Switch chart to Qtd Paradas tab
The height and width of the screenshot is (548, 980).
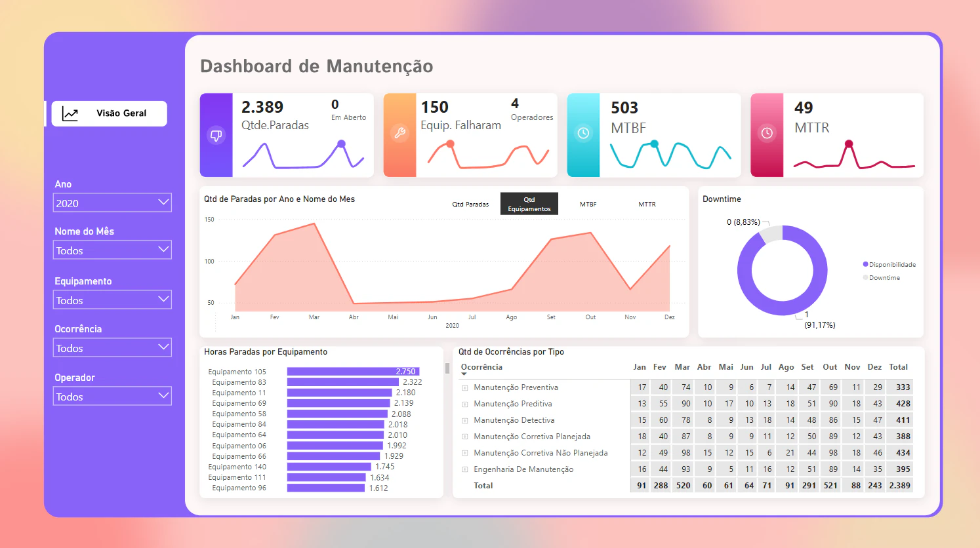pos(470,204)
